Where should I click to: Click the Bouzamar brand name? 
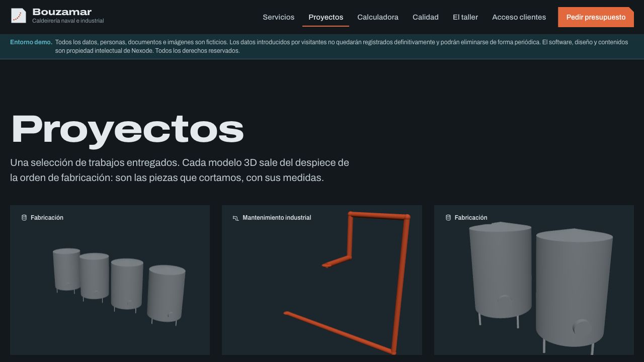pos(62,12)
